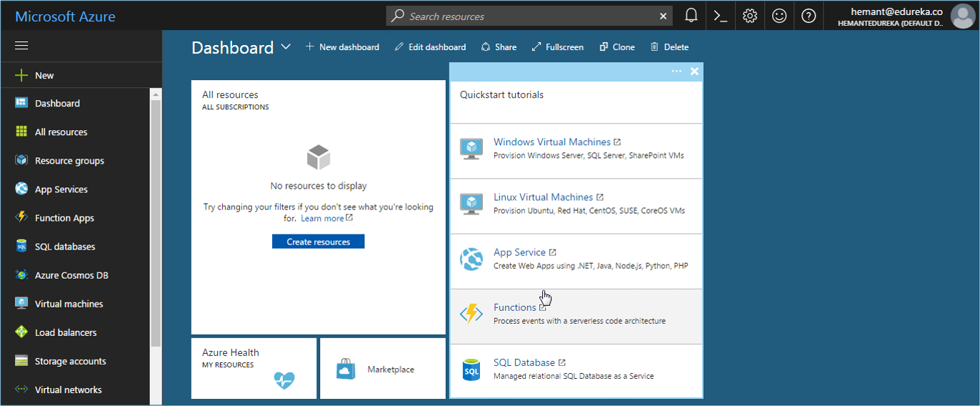Click the Azure Cosmos DB planet icon
Image resolution: width=980 pixels, height=406 pixels.
click(x=21, y=274)
